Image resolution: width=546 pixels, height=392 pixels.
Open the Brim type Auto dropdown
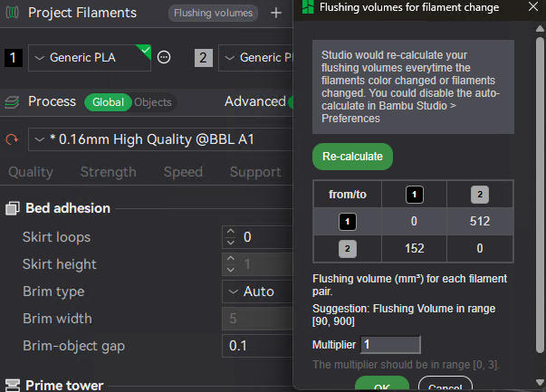tap(257, 292)
